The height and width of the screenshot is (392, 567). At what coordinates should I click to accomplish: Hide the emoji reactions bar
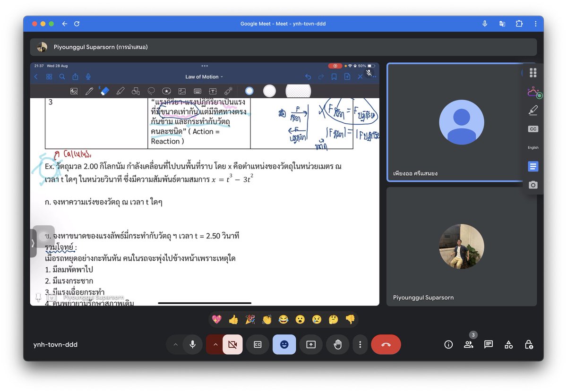pos(284,345)
